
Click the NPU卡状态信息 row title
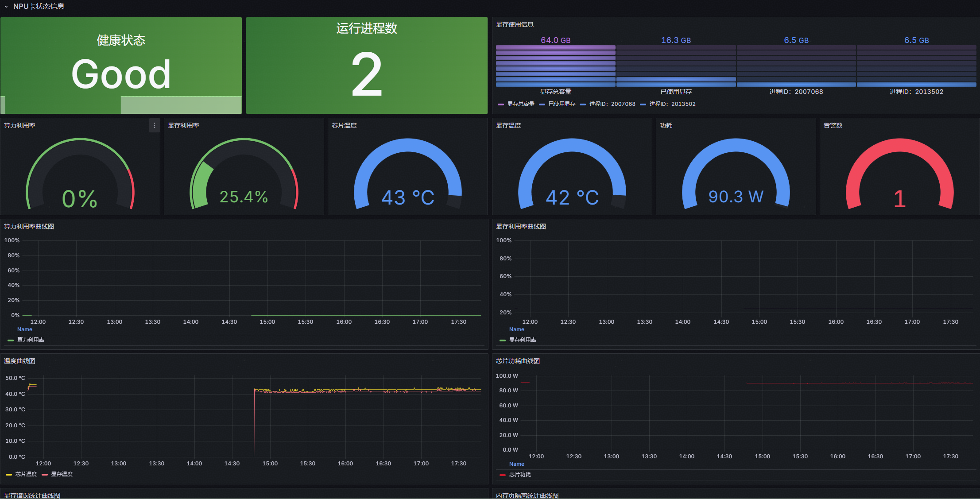pyautogui.click(x=39, y=7)
